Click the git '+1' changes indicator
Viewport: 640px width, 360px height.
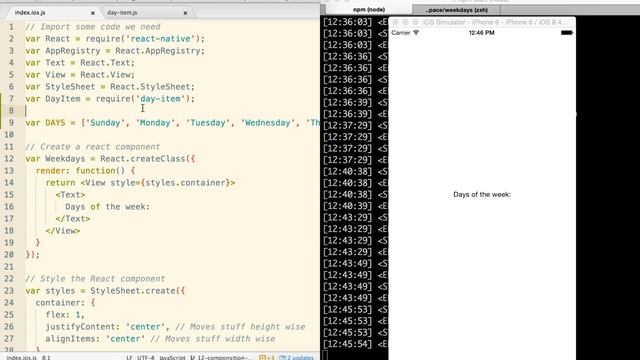coord(267,358)
